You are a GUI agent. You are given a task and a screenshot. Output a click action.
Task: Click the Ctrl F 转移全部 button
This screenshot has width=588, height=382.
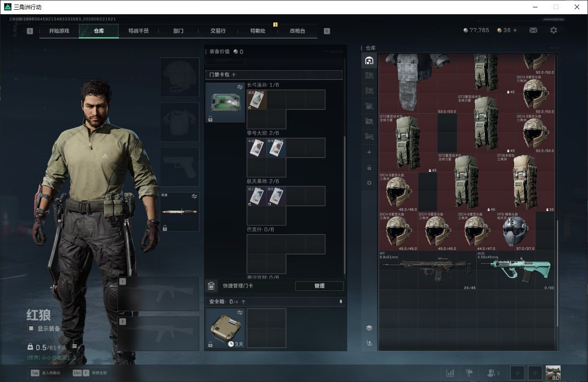(x=90, y=373)
